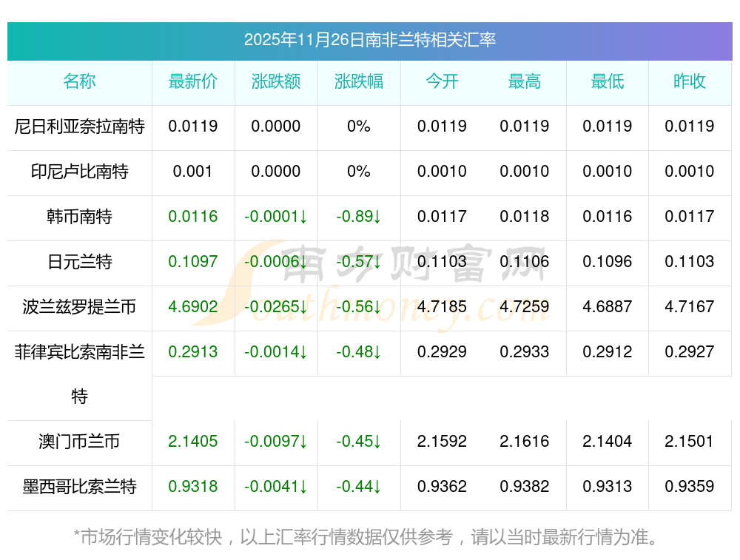This screenshot has height=560, width=740.
Task: Select the 昨收 column header
Action: coord(690,81)
